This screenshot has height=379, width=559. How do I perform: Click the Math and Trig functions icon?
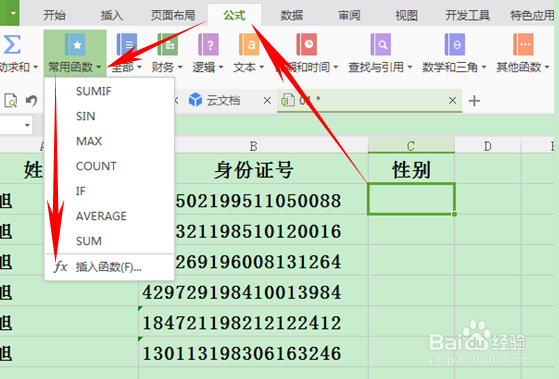tap(455, 45)
